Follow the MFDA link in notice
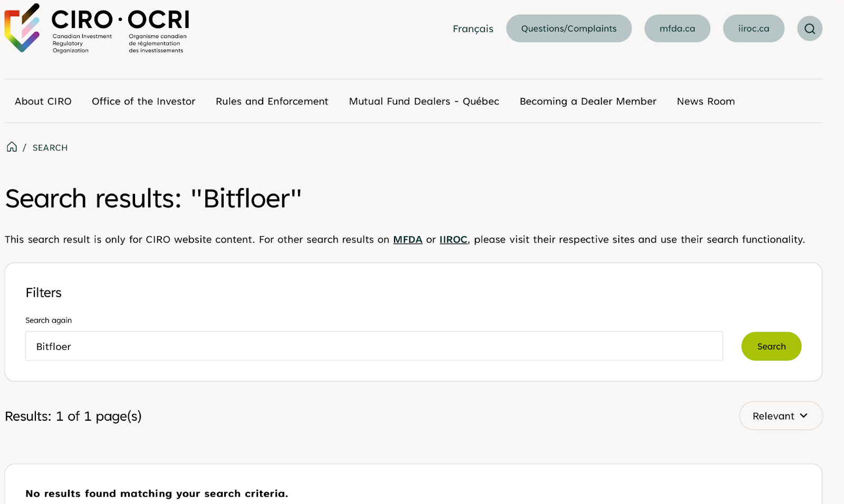 408,239
